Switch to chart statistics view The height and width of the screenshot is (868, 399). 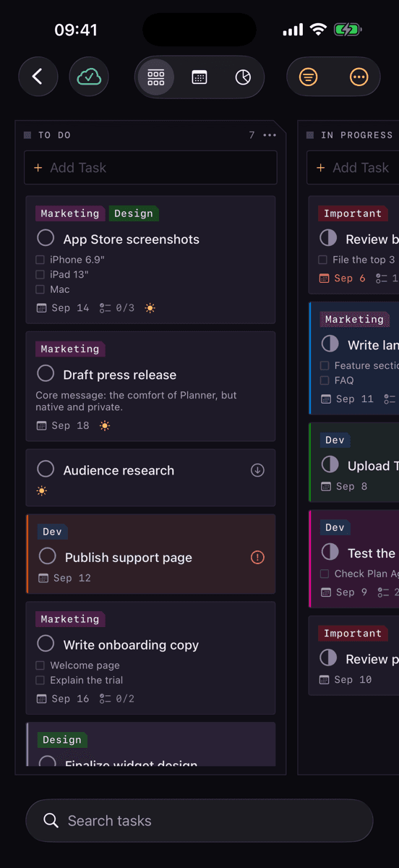[x=243, y=77]
